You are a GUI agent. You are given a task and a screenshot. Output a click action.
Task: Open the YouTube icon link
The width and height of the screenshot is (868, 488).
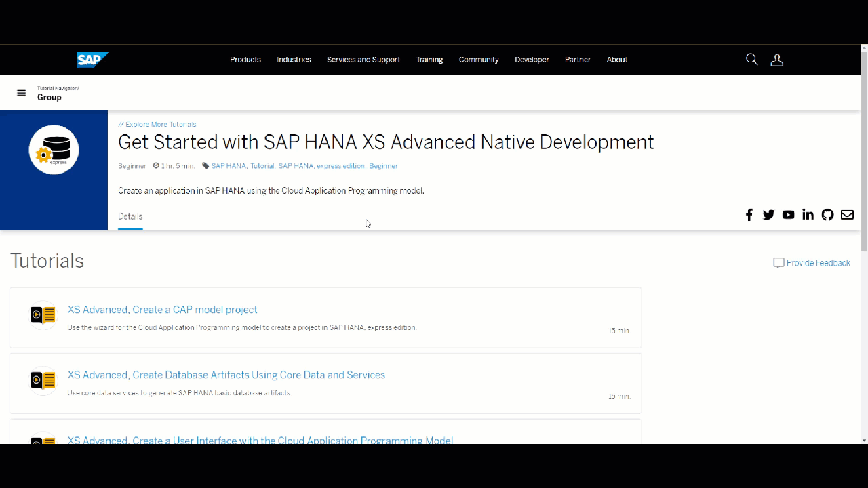tap(788, 215)
